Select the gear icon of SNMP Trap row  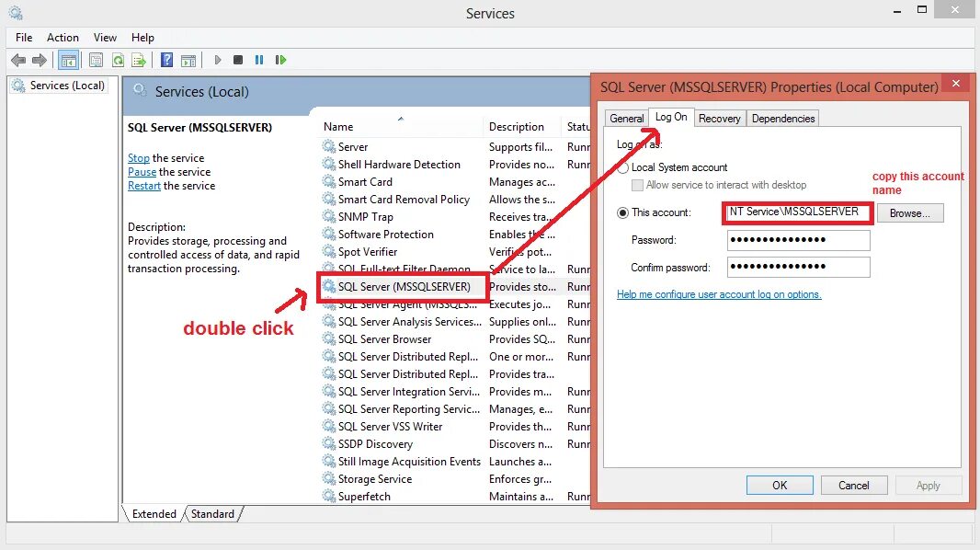329,216
